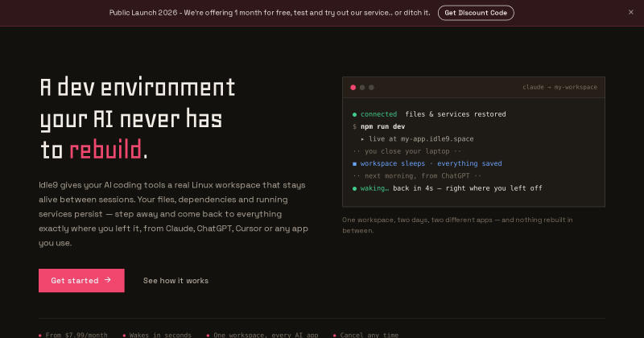This screenshot has height=338, width=644.
Task: Click the caption 'One workspace, two days' under terminal
Action: point(457,225)
